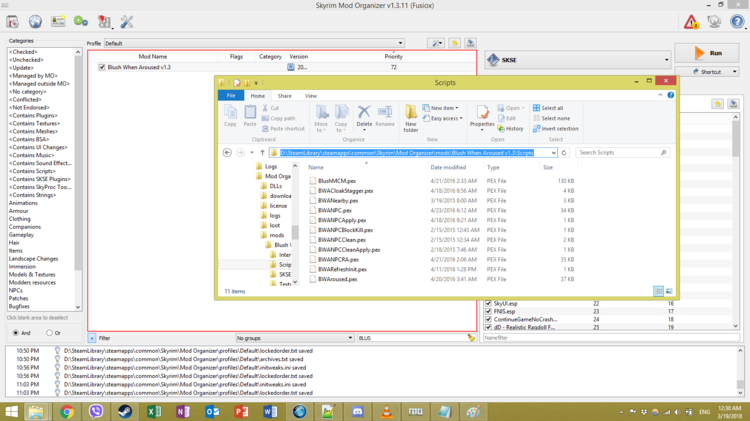Sort files by Date modified column
750x421 pixels.
point(448,167)
